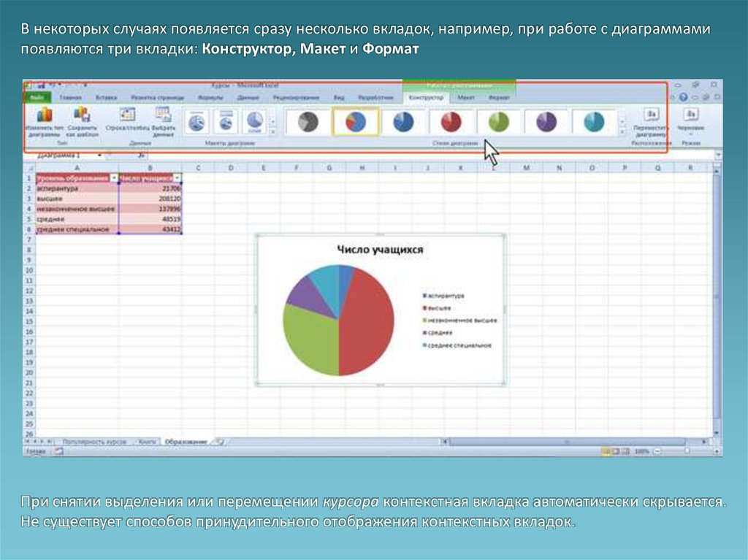Viewport: 748px width, 560px height.
Task: Expand the chart styles gallery arrow
Action: 622,131
